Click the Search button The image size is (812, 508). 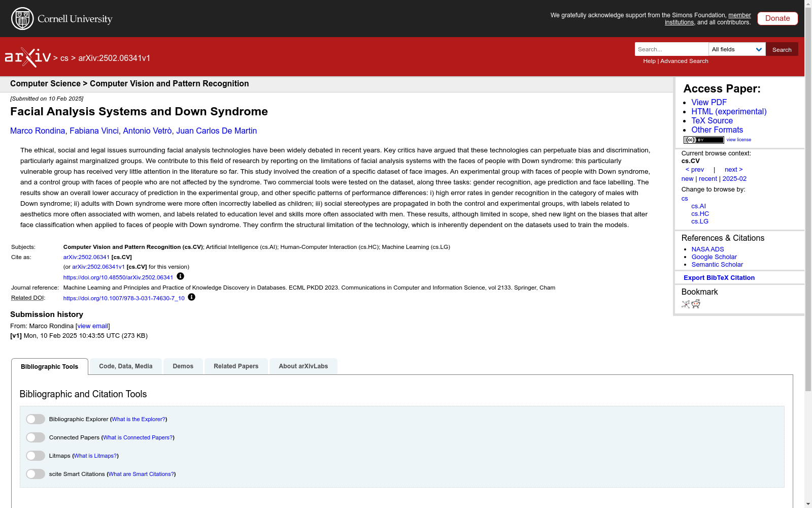coord(782,49)
